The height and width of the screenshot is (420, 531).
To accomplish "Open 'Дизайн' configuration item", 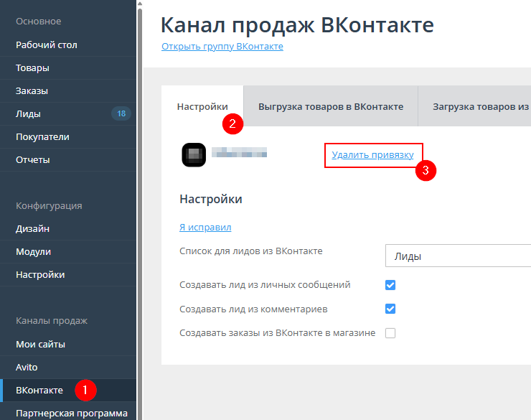I will 32,228.
